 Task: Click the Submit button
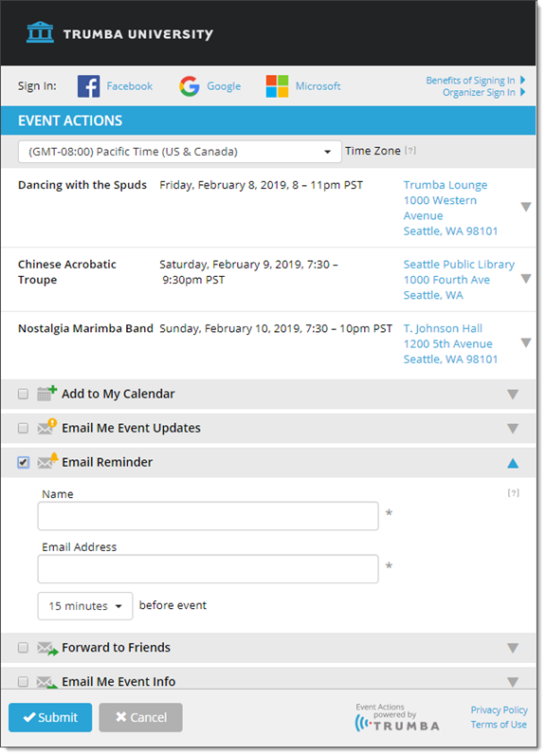pos(50,717)
